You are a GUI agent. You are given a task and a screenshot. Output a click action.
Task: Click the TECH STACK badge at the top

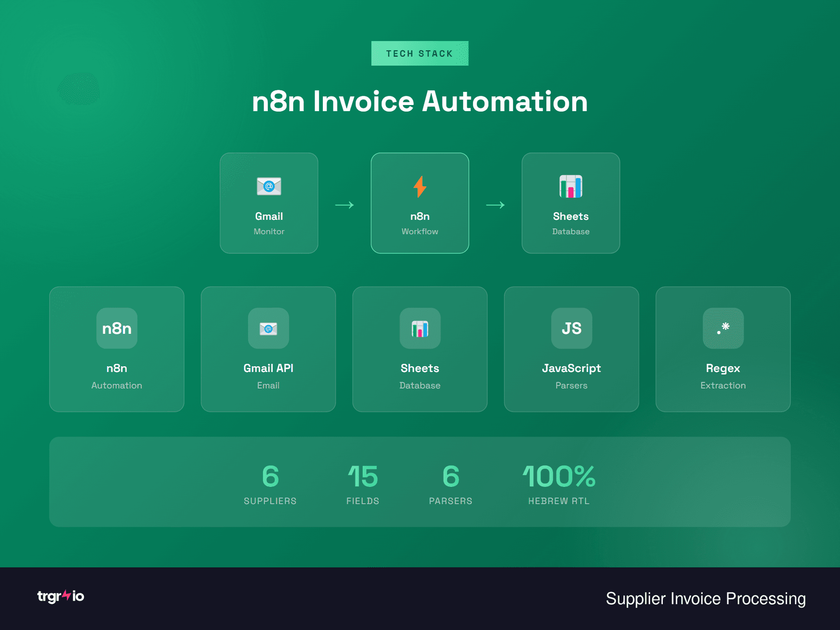tap(420, 53)
